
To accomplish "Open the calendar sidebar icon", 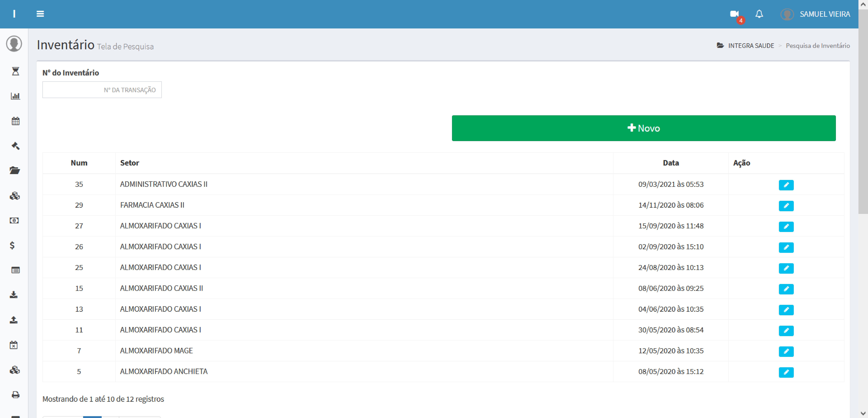I will point(16,121).
